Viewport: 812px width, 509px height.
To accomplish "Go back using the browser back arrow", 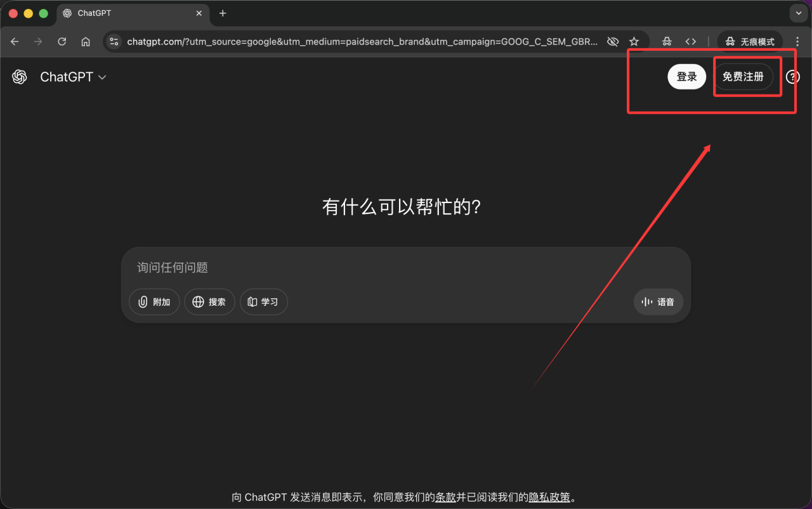I will (15, 41).
